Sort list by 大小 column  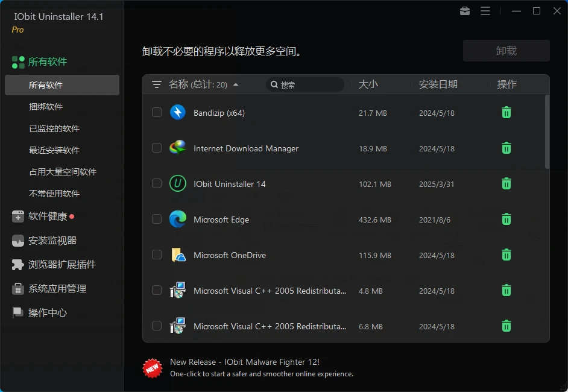click(x=368, y=84)
